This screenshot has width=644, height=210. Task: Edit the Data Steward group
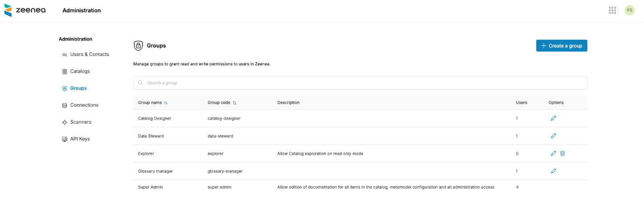553,136
